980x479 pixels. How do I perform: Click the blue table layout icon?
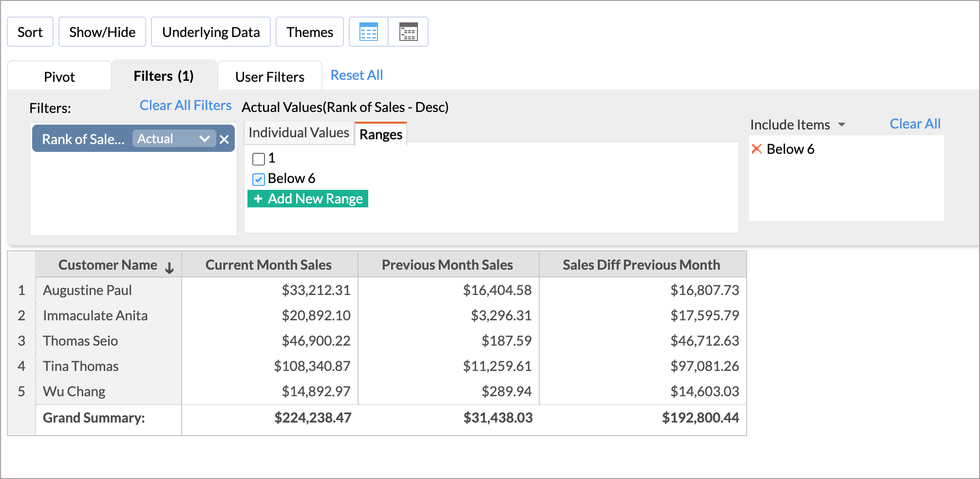(x=369, y=32)
